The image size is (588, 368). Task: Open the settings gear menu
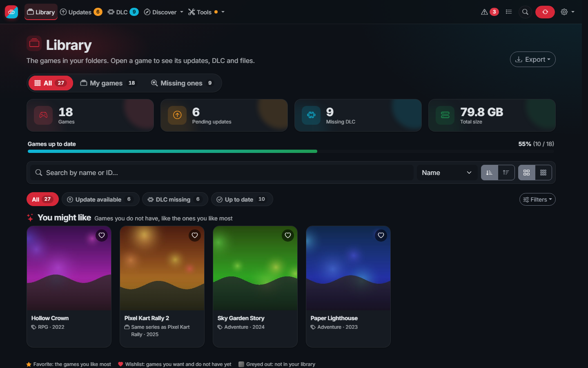(x=568, y=12)
